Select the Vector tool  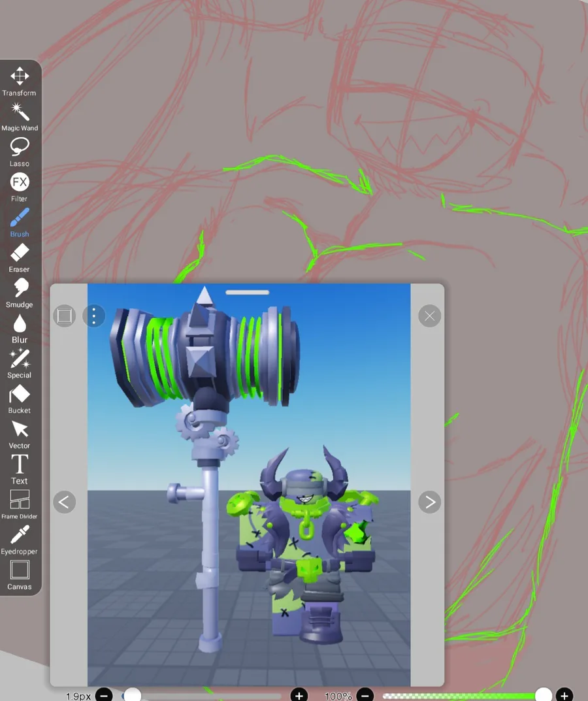coord(19,434)
